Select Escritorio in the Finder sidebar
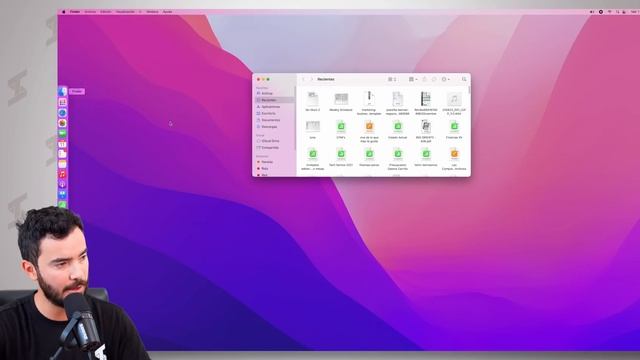Viewport: 640px width, 360px height. (274, 113)
